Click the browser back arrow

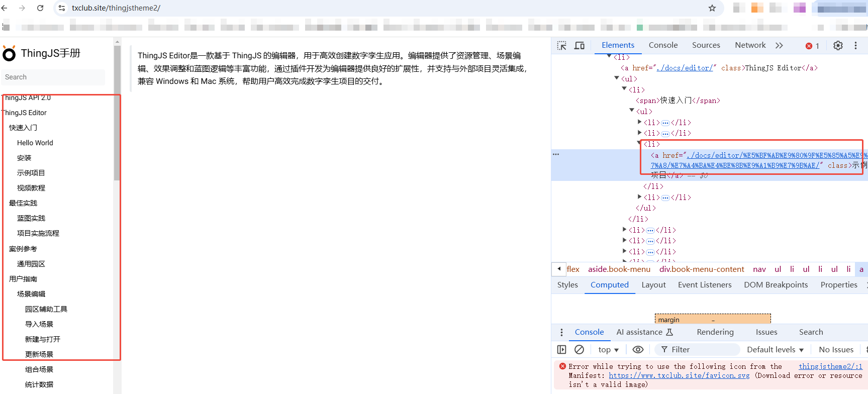[x=5, y=8]
